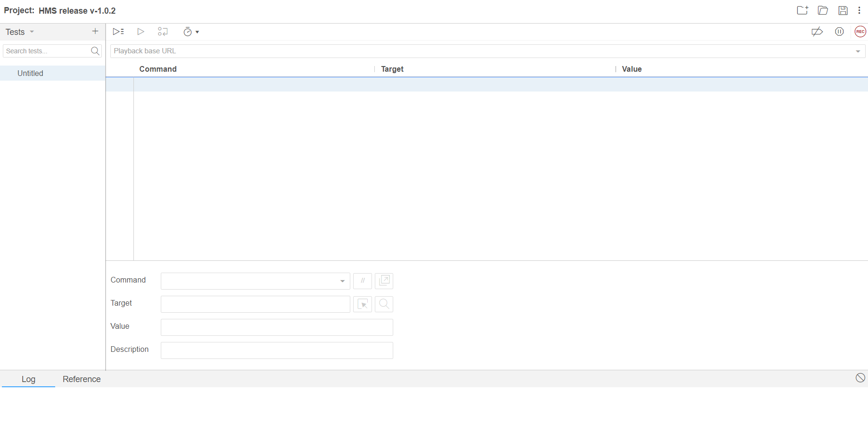This screenshot has height=433, width=868.
Task: Run all tests icon
Action: 118,32
